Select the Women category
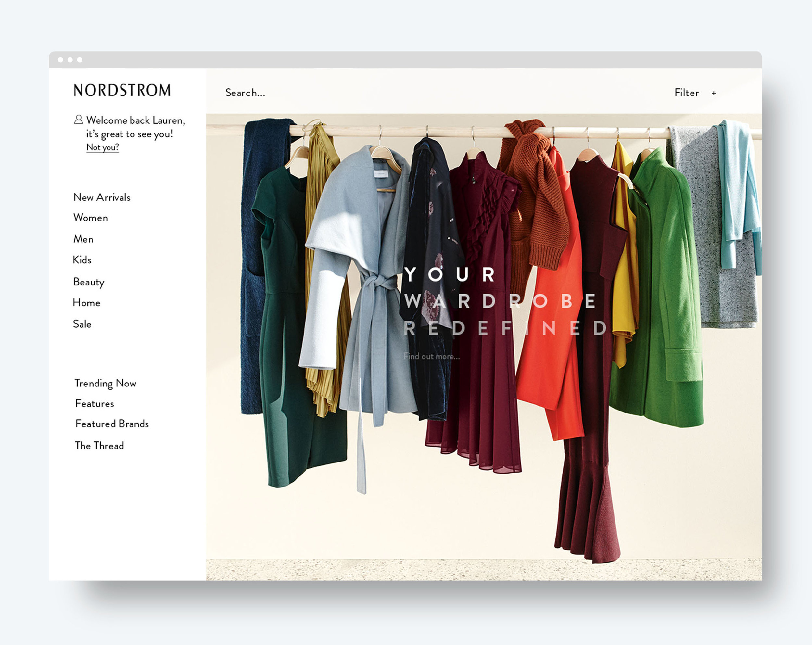812x645 pixels. tap(90, 218)
